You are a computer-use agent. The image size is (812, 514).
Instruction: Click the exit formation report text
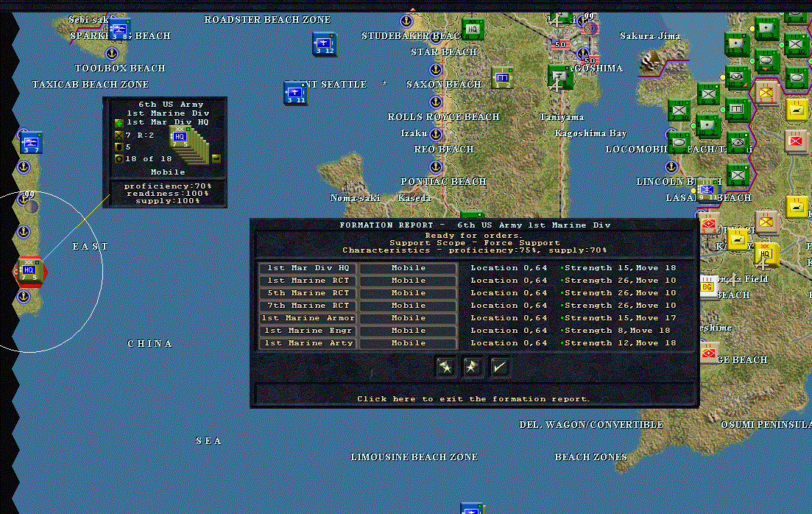click(x=473, y=399)
